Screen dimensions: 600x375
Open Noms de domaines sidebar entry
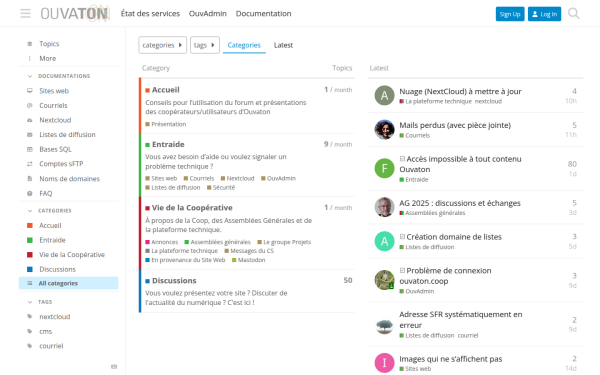(69, 178)
